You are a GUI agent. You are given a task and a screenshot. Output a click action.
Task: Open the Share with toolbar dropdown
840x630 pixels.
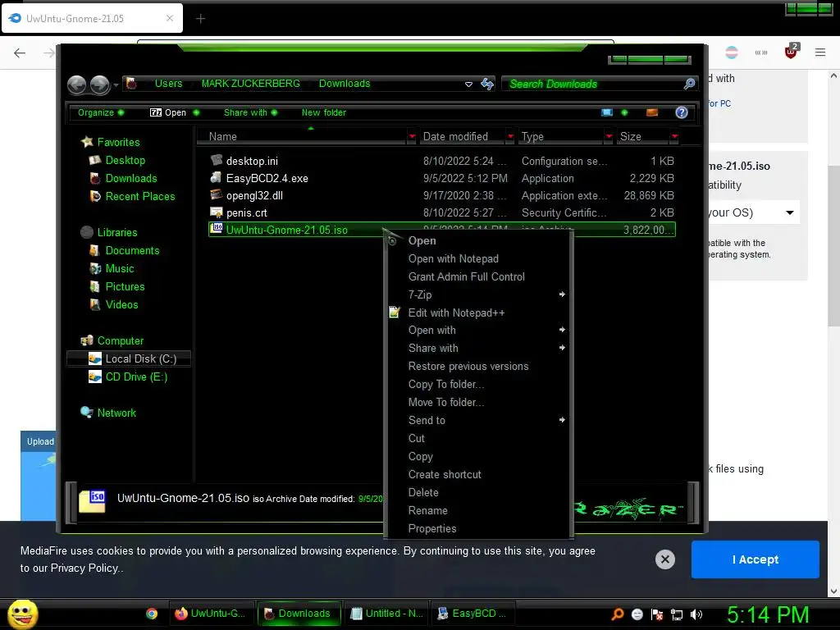coord(251,112)
